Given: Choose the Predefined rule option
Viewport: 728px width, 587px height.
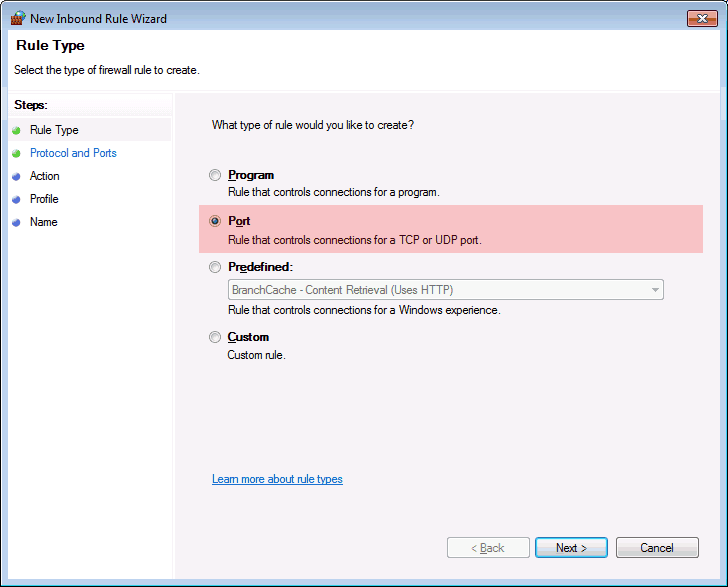Looking at the screenshot, I should pyautogui.click(x=214, y=267).
